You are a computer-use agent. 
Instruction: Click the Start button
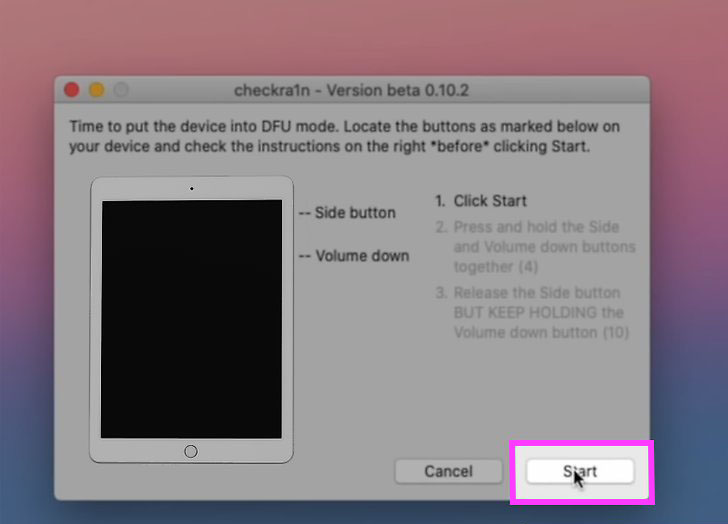tap(580, 472)
